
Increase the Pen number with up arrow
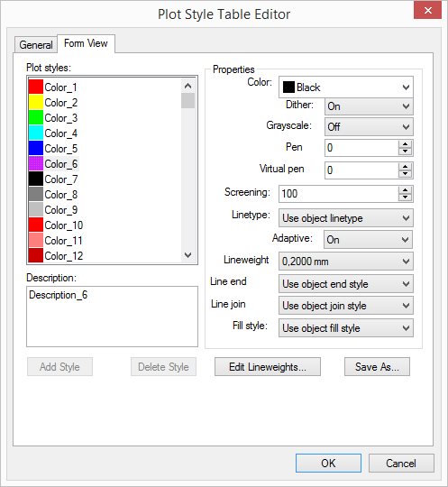click(405, 144)
